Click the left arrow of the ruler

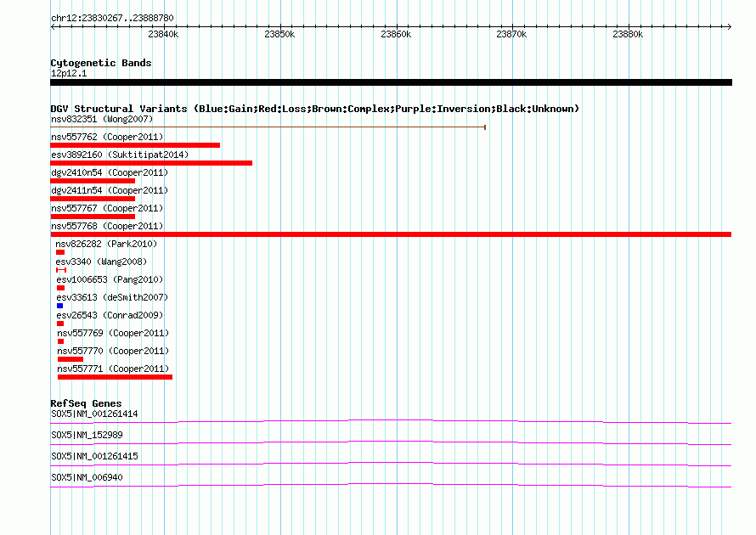(53, 26)
